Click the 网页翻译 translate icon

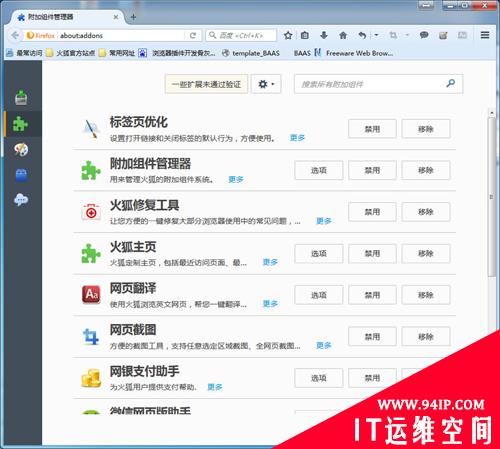(91, 295)
